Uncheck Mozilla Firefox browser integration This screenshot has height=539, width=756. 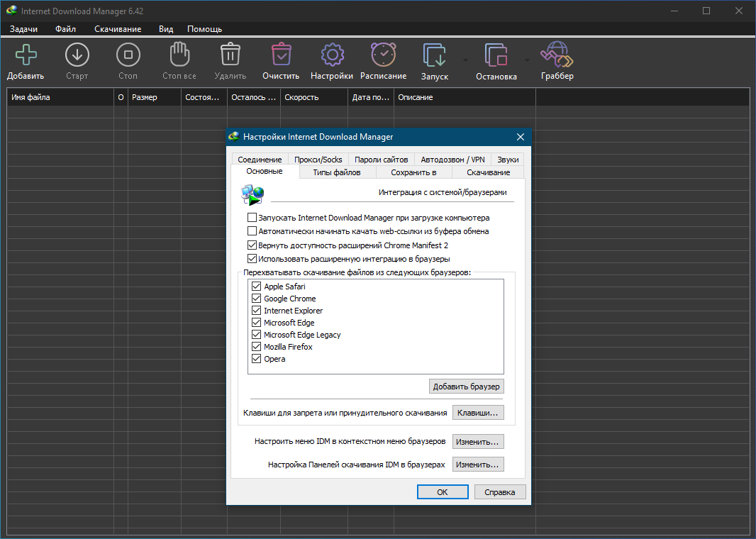tap(257, 347)
